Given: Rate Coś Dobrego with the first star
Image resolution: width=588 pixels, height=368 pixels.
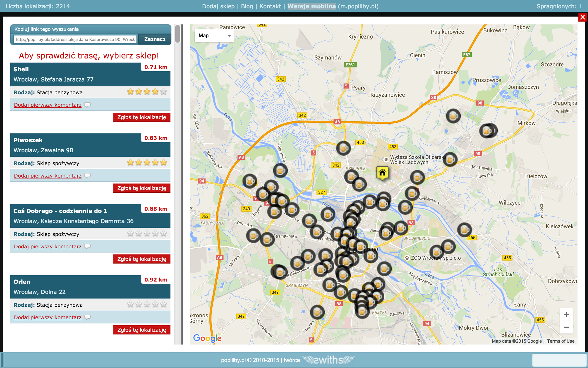Looking at the screenshot, I should pyautogui.click(x=130, y=233).
